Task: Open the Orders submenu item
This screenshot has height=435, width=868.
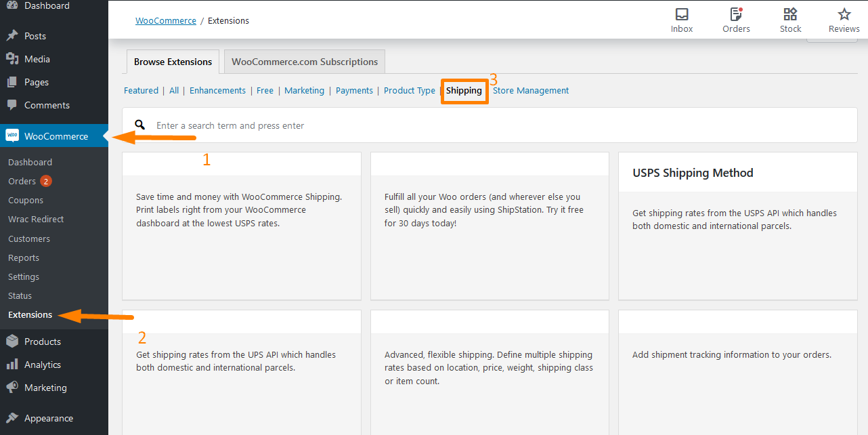Action: coord(22,181)
